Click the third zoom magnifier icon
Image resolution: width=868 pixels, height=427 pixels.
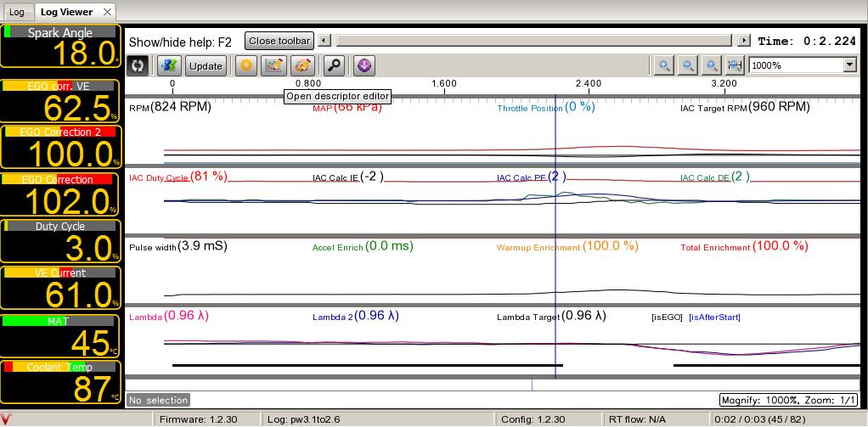712,66
